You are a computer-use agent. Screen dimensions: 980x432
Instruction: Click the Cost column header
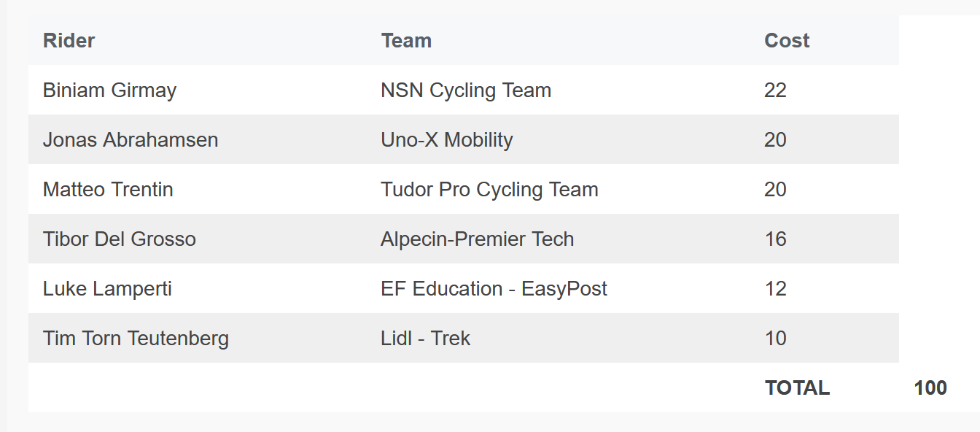pyautogui.click(x=787, y=40)
